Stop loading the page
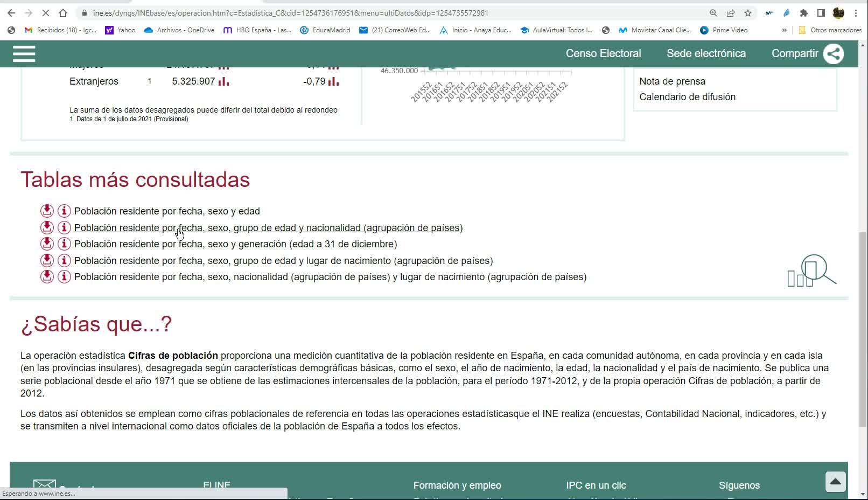Screen dimensions: 868x500 (x=45, y=13)
